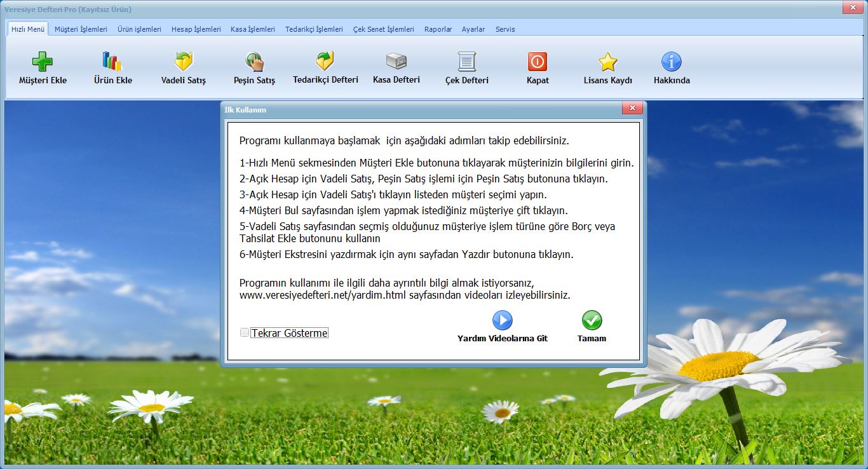Click step 1 text about Müşteri Ekle butonuna
868x469 pixels.
coord(437,163)
